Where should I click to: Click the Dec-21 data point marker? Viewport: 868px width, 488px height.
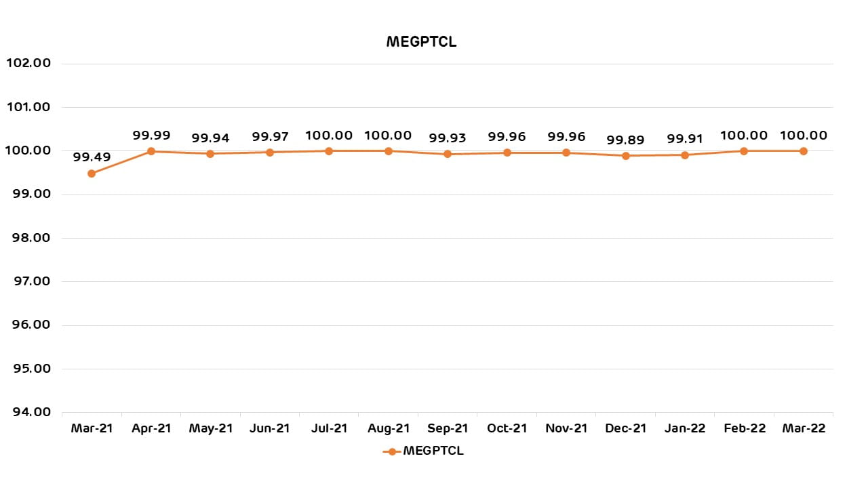[x=626, y=156]
